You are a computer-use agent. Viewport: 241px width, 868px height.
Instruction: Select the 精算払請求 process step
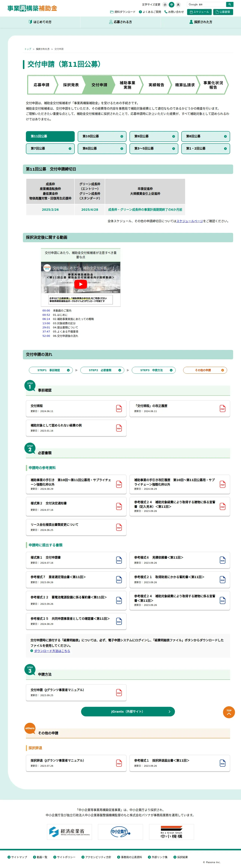click(185, 85)
